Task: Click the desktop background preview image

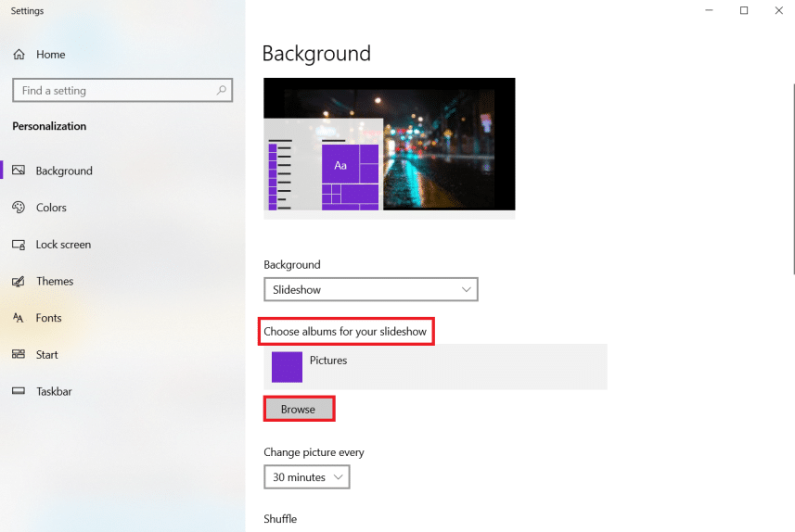Action: (389, 148)
